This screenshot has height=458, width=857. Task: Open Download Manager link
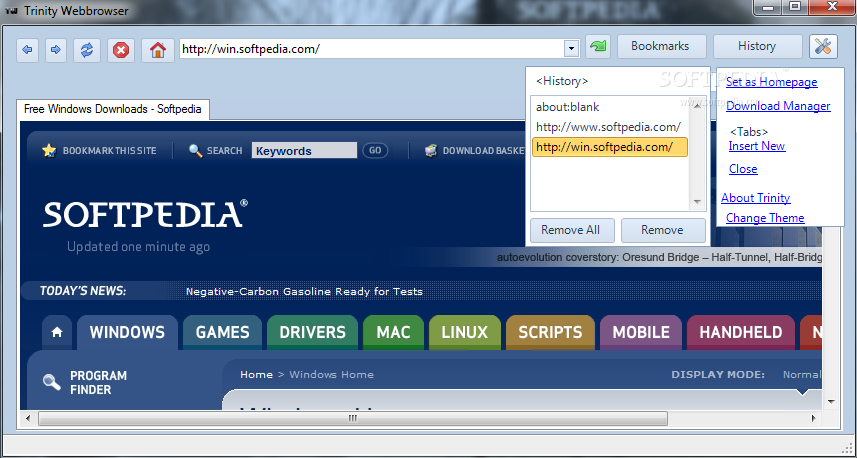(778, 106)
